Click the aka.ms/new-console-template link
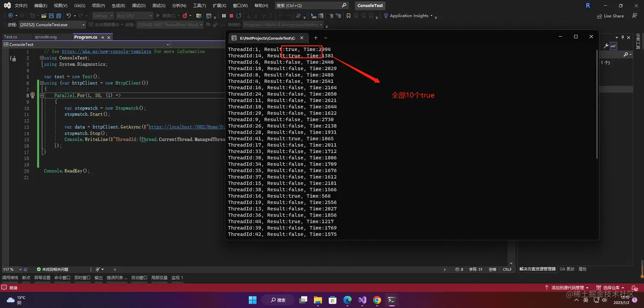Viewport: 644px width, 308px height. (x=106, y=51)
